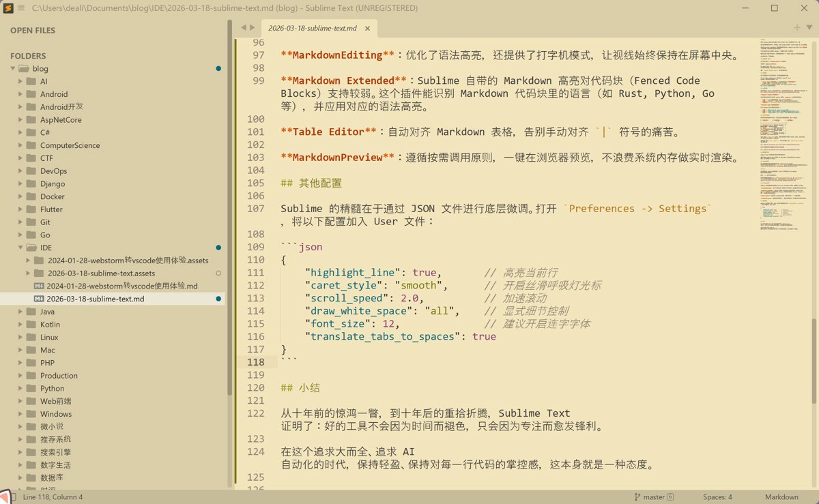Open the Markdown syntax selector
819x504 pixels.
click(x=781, y=497)
